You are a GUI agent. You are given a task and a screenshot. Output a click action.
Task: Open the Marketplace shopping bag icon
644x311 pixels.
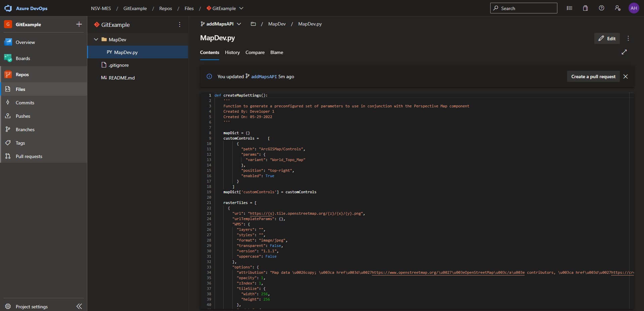tap(585, 8)
